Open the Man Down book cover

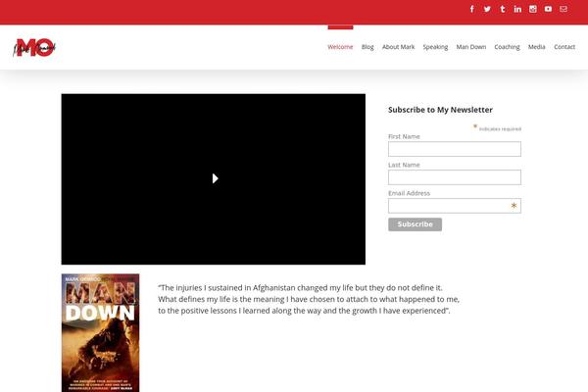tap(101, 333)
